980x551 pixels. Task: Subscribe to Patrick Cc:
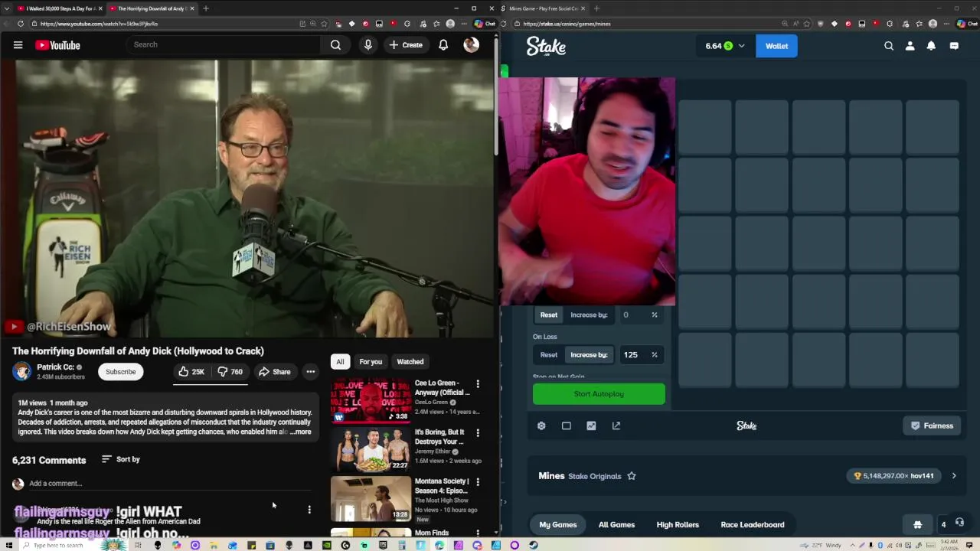click(x=120, y=372)
